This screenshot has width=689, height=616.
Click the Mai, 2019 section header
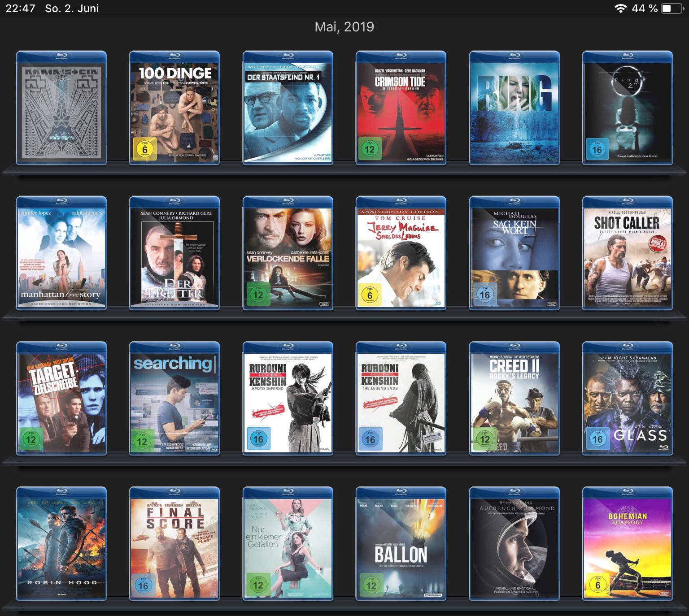point(344,27)
